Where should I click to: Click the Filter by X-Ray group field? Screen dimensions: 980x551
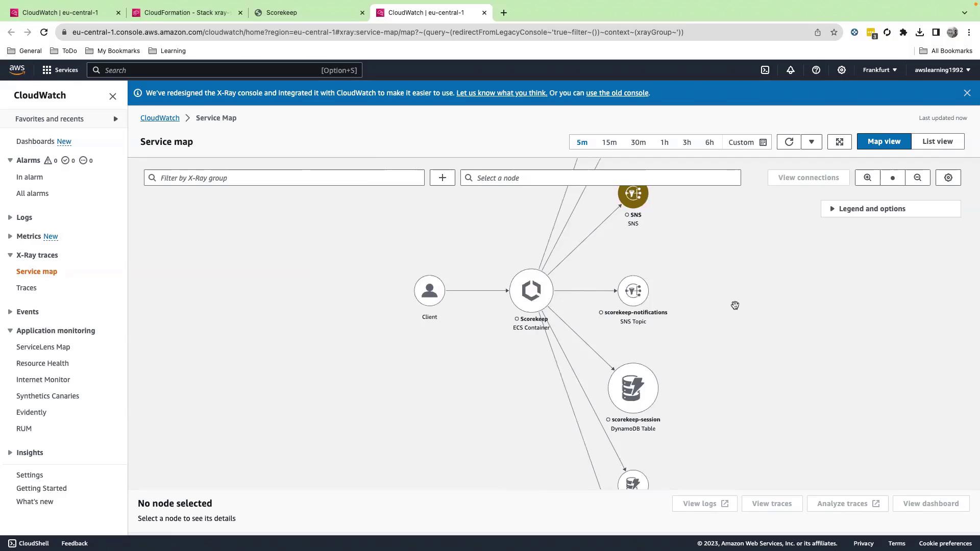coord(284,178)
